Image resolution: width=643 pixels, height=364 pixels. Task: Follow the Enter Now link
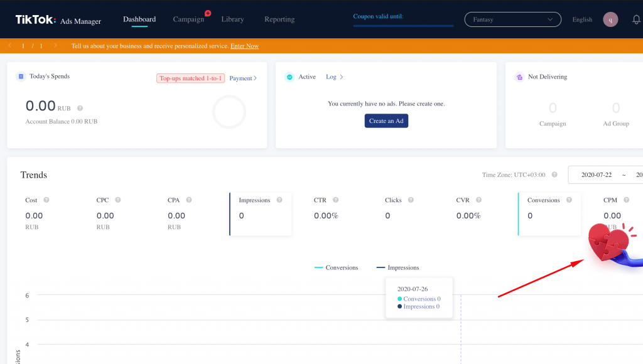point(244,46)
